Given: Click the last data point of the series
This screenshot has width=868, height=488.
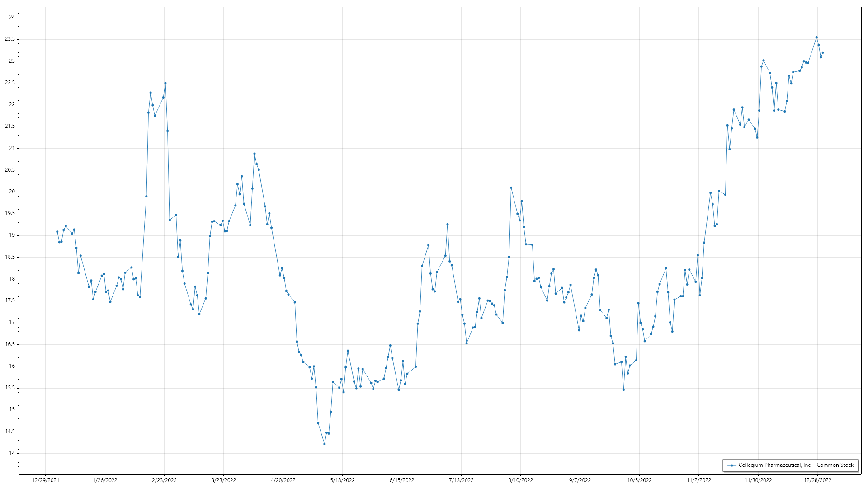Looking at the screenshot, I should point(823,53).
